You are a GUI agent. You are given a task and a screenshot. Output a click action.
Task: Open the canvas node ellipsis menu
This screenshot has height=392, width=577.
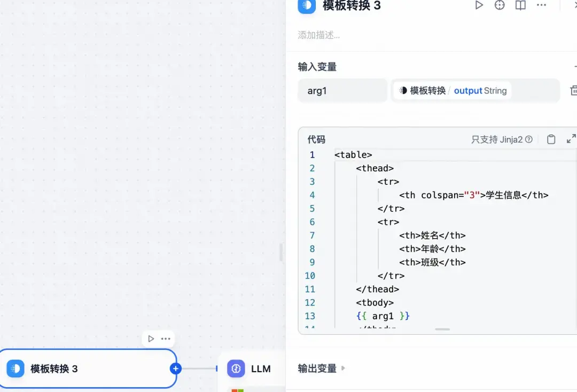(x=166, y=339)
